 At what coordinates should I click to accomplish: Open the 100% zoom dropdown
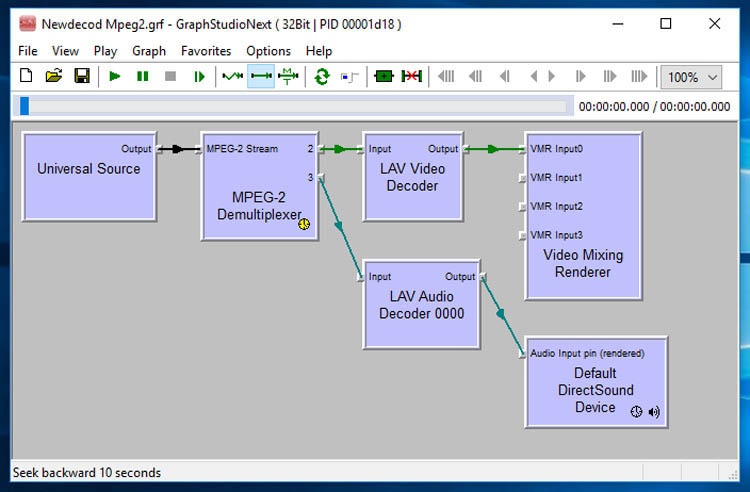pyautogui.click(x=692, y=77)
